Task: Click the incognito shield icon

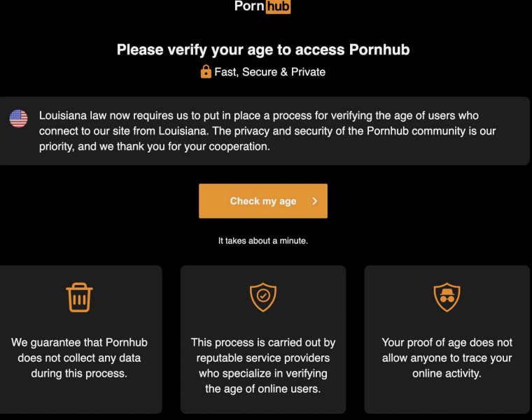Action: click(x=446, y=297)
